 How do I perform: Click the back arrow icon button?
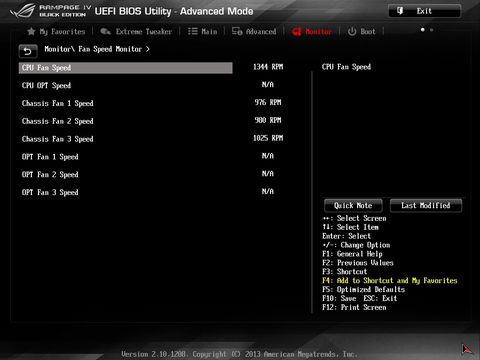[28, 51]
